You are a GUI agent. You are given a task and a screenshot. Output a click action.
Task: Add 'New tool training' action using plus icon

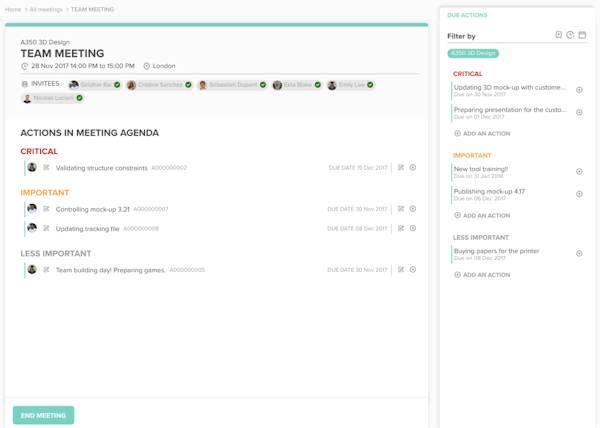point(579,172)
